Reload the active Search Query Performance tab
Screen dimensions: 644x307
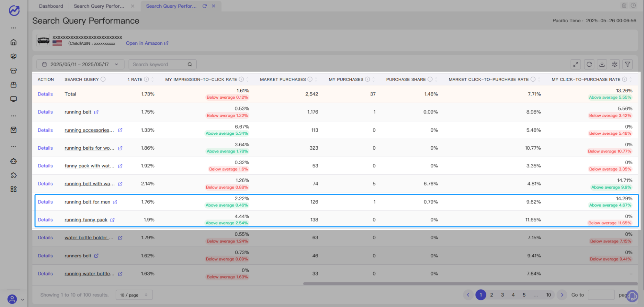pos(205,6)
